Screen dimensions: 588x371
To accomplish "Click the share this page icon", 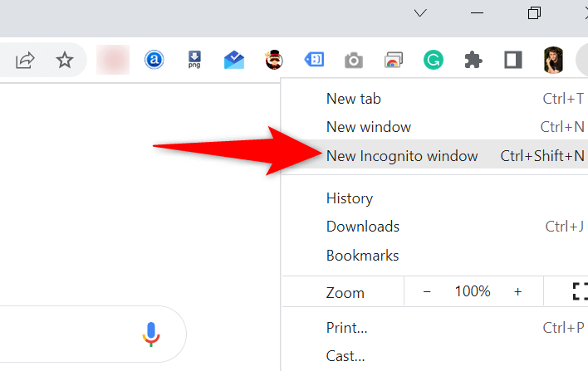I will pyautogui.click(x=26, y=60).
